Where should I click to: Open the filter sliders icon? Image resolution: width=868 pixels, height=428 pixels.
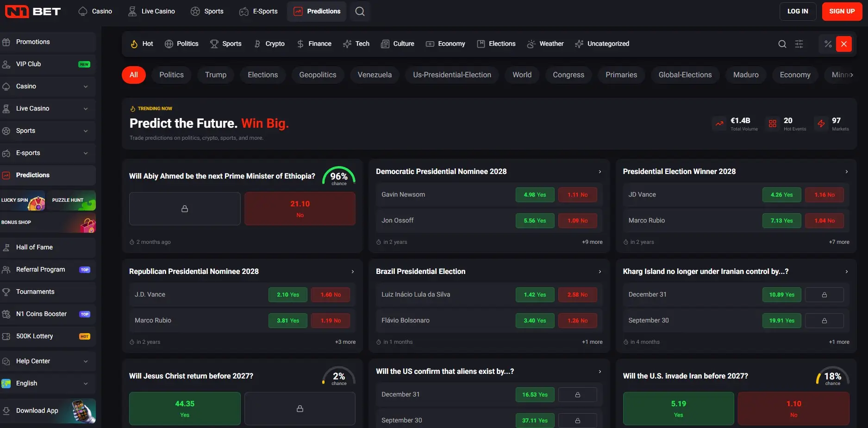799,44
